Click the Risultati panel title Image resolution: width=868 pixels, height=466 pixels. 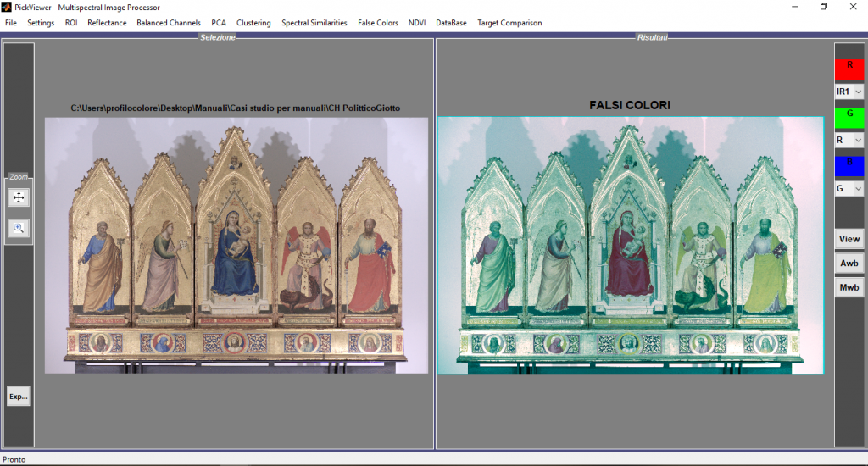pos(652,37)
